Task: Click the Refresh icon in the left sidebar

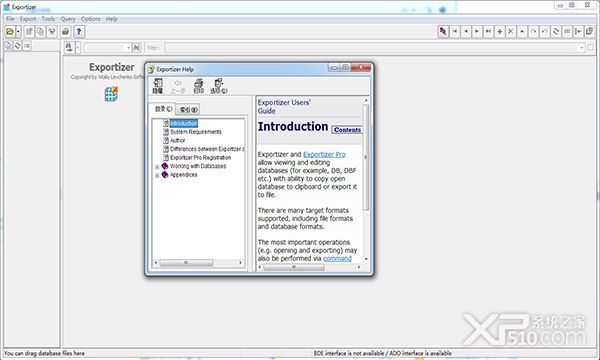Action: [x=18, y=46]
